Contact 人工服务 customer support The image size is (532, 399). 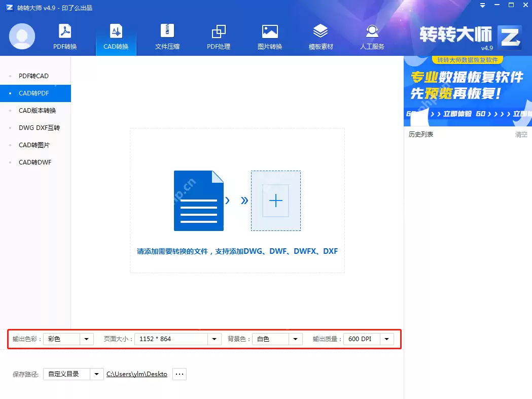(372, 36)
